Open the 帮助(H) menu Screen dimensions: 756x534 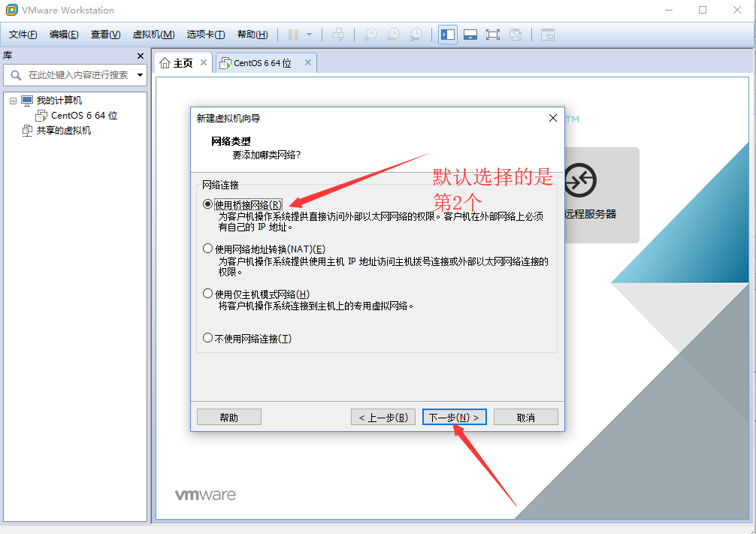(253, 35)
